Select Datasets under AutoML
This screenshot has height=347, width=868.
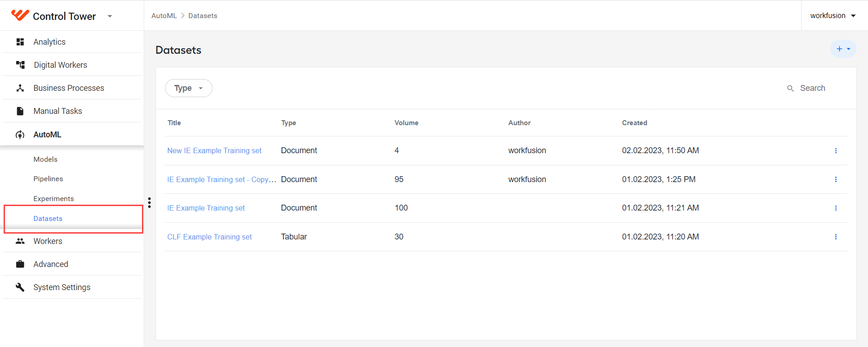[48, 219]
